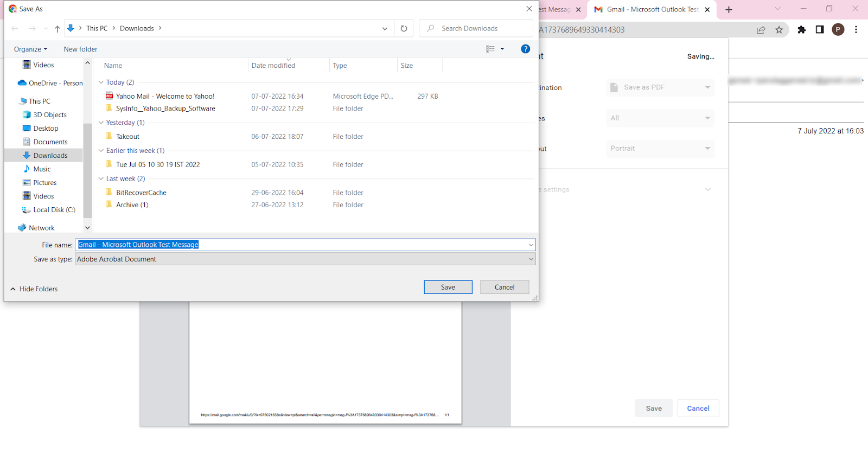Open the Save As dialog help
This screenshot has height=466, width=868.
click(525, 49)
